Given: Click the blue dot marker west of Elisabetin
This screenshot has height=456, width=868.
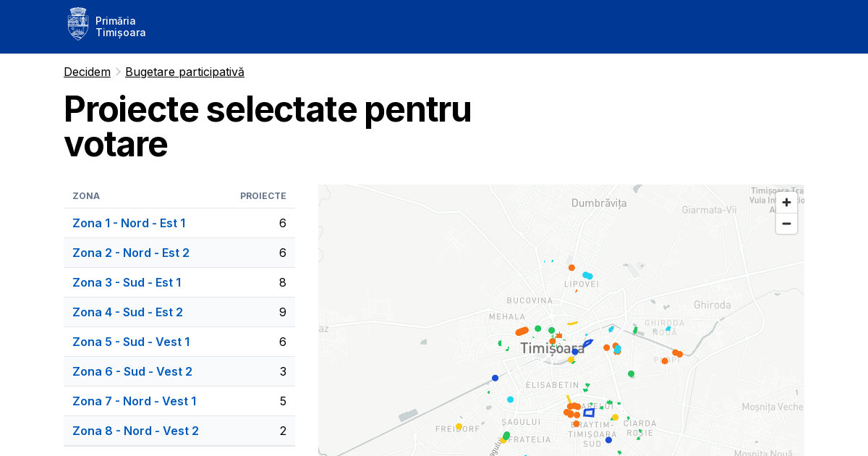Looking at the screenshot, I should [495, 378].
